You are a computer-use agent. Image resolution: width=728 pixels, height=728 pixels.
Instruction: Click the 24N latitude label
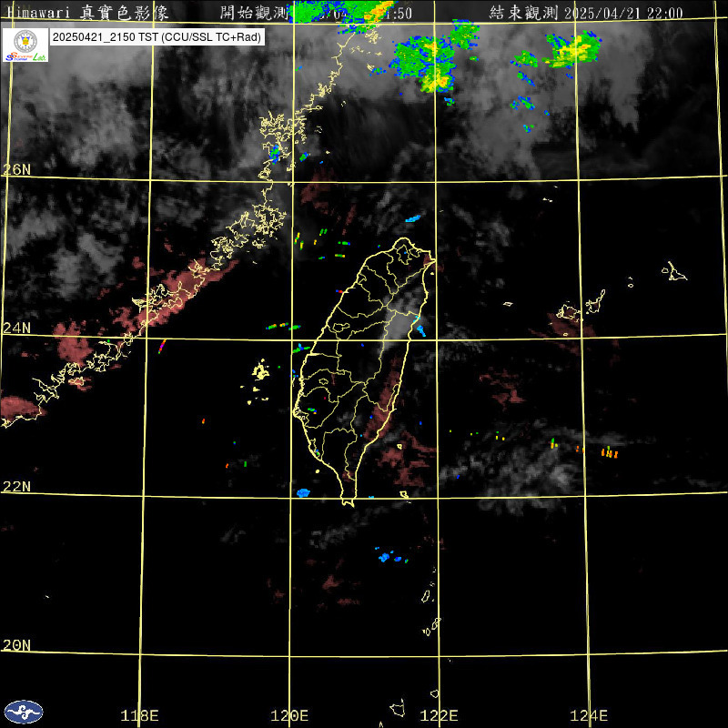pos(16,329)
